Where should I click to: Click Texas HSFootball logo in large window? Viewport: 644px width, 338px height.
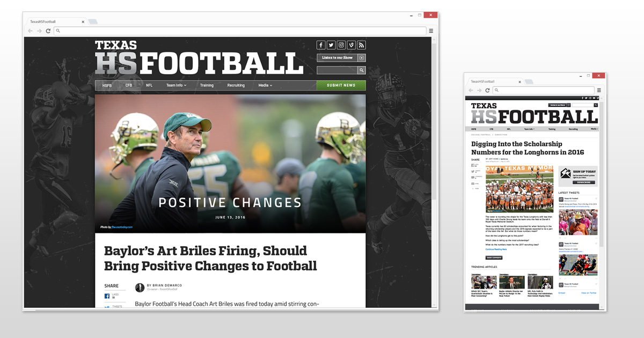pyautogui.click(x=199, y=57)
